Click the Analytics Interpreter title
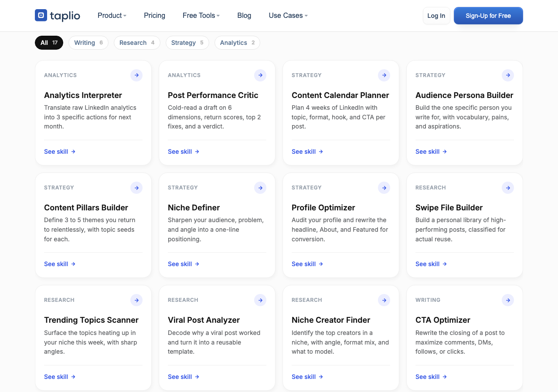 pyautogui.click(x=83, y=95)
